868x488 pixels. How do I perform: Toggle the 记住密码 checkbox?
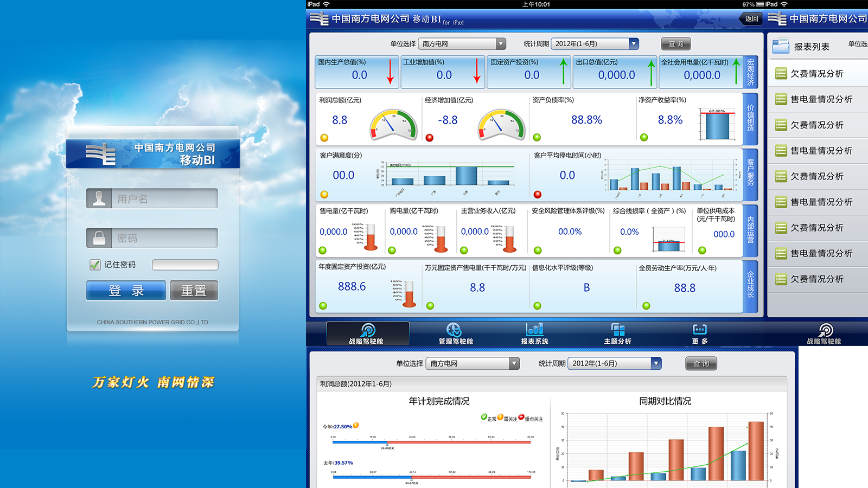(x=95, y=265)
